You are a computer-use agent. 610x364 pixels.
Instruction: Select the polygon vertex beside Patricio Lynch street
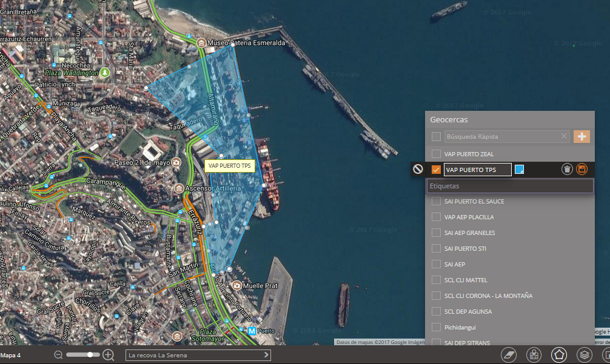pyautogui.click(x=146, y=88)
